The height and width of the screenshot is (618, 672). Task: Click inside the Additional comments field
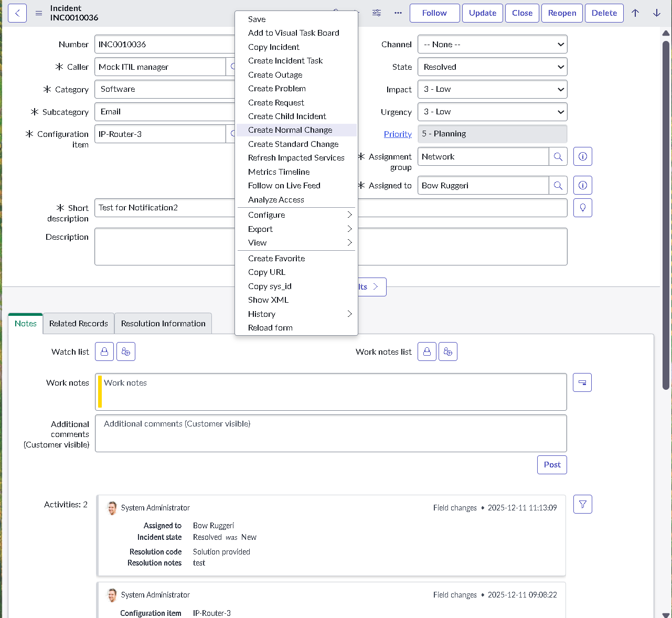tap(330, 433)
